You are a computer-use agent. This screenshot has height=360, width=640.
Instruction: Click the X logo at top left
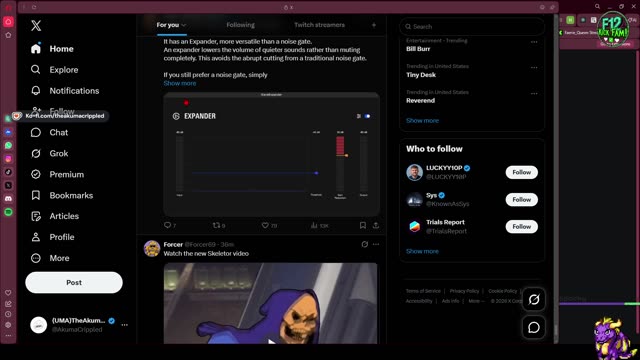point(36,26)
